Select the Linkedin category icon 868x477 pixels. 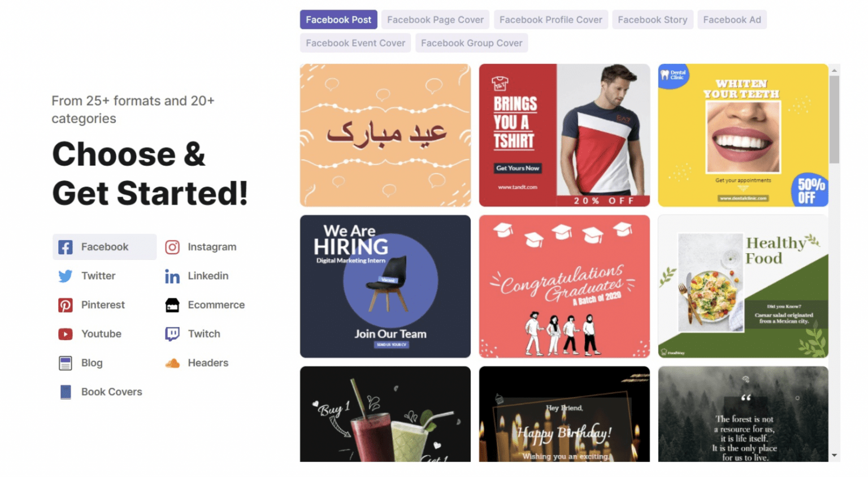click(x=172, y=276)
